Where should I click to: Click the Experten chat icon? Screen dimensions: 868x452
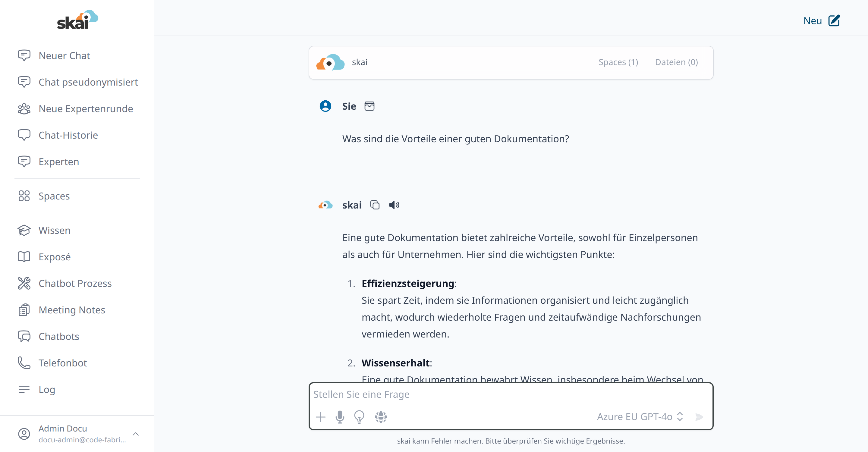tap(24, 162)
